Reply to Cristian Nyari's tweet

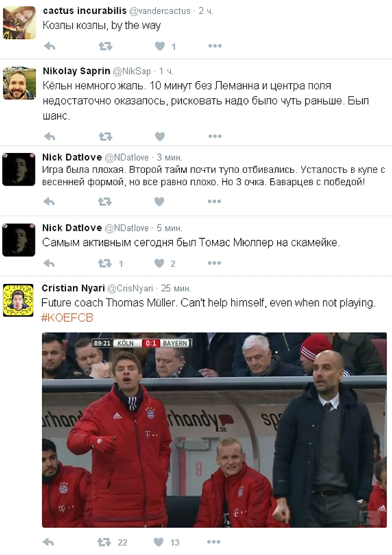point(48,542)
